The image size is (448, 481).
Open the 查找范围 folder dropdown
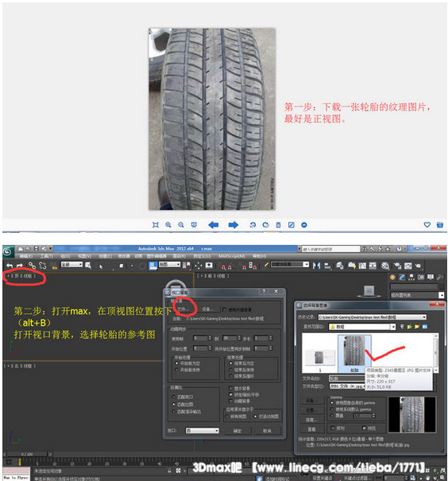(x=362, y=327)
